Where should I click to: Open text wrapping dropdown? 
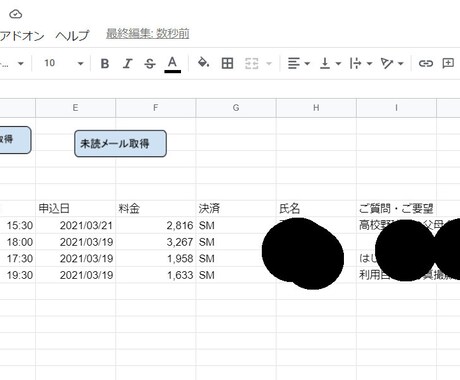tap(361, 63)
